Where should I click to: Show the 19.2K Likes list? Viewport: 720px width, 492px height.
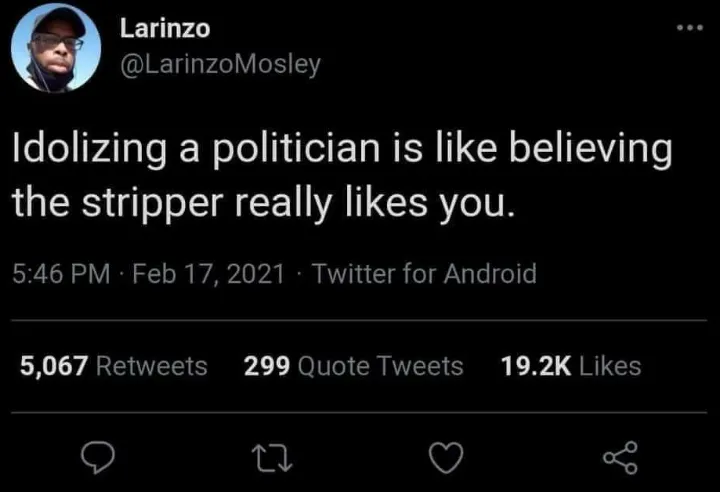pos(569,366)
